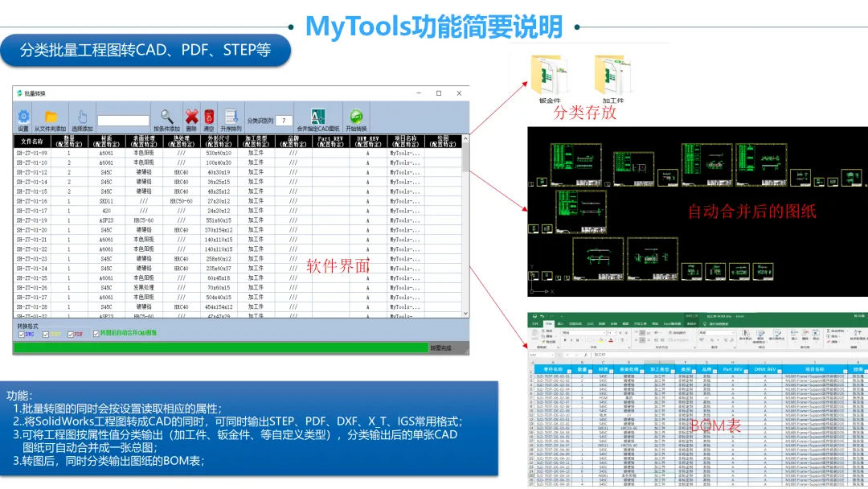Choose the 选择添加 hand pointer icon
The height and width of the screenshot is (489, 868).
(82, 117)
